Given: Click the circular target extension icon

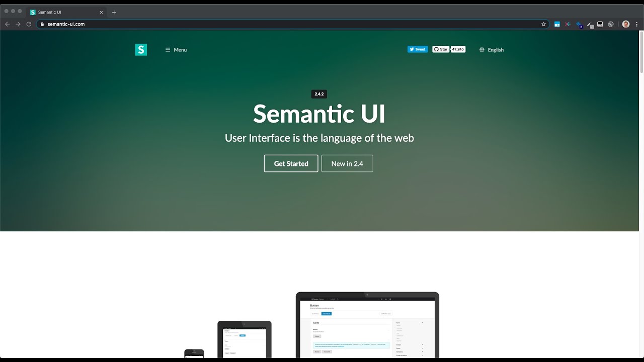Looking at the screenshot, I should (x=611, y=24).
